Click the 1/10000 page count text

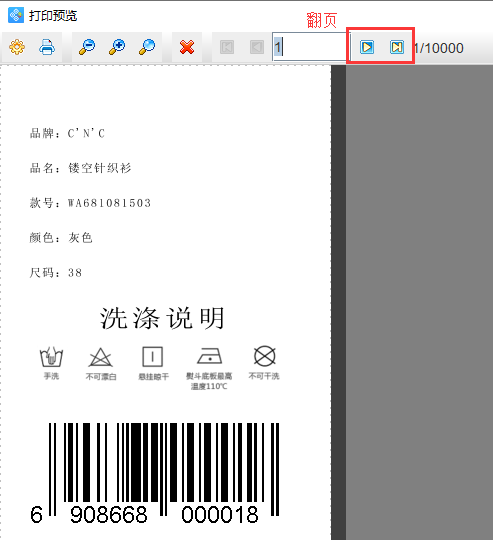tap(439, 48)
